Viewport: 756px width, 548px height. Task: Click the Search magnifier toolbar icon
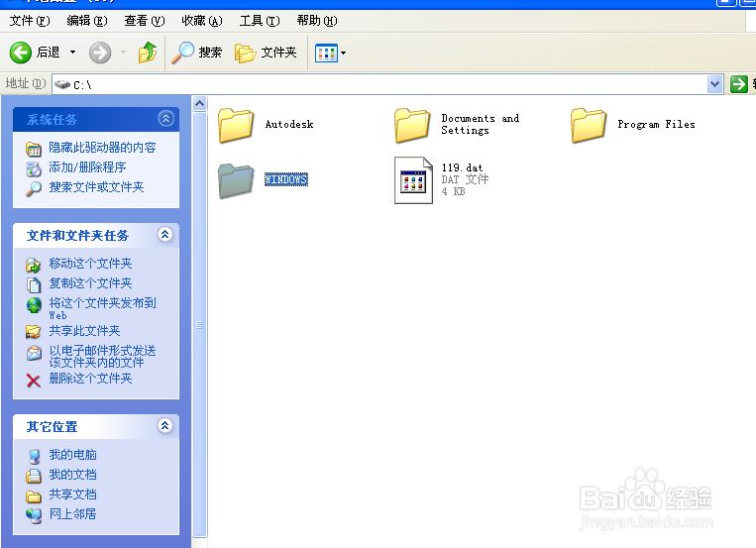(x=182, y=53)
